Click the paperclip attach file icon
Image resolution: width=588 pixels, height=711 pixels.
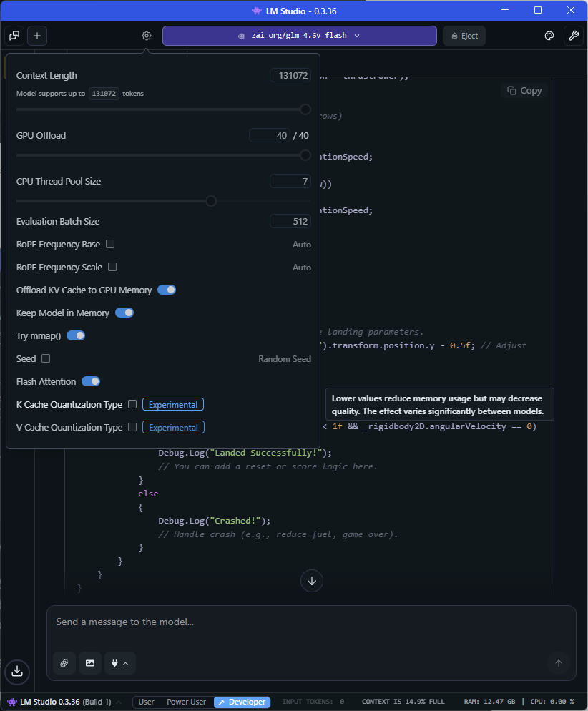(x=64, y=663)
